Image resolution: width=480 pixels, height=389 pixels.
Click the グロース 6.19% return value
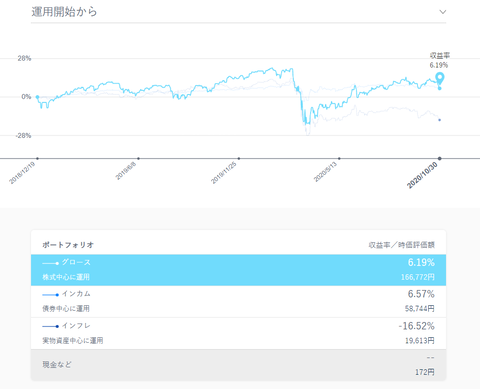tap(421, 263)
